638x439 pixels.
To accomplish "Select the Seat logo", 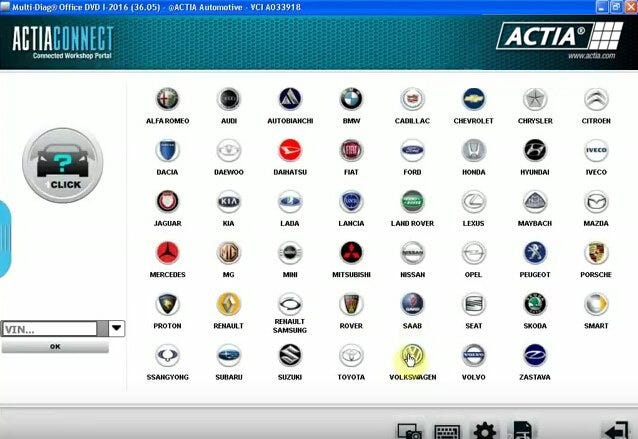I will [x=474, y=304].
